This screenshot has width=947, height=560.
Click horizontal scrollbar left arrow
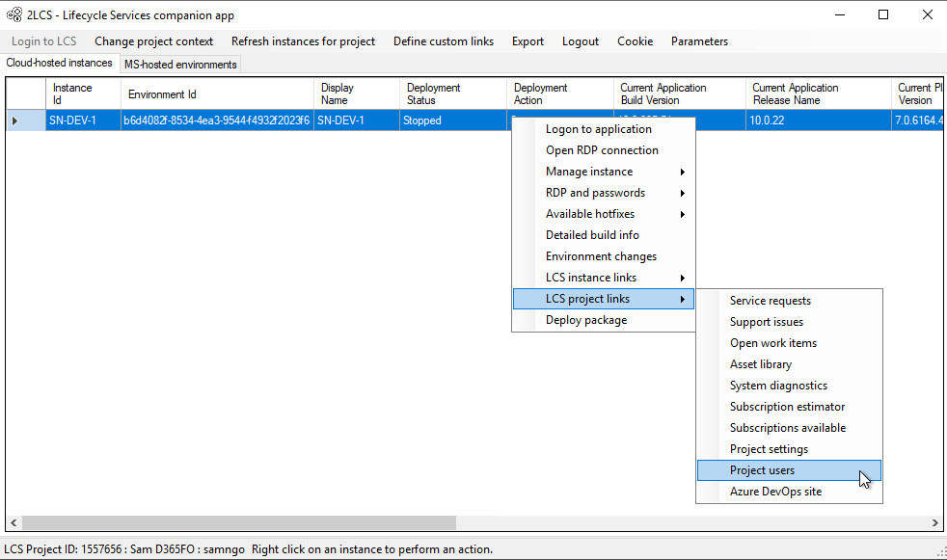[x=14, y=522]
